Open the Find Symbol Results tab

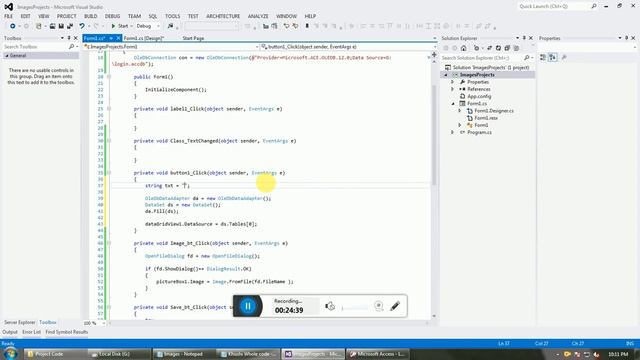(x=67, y=332)
